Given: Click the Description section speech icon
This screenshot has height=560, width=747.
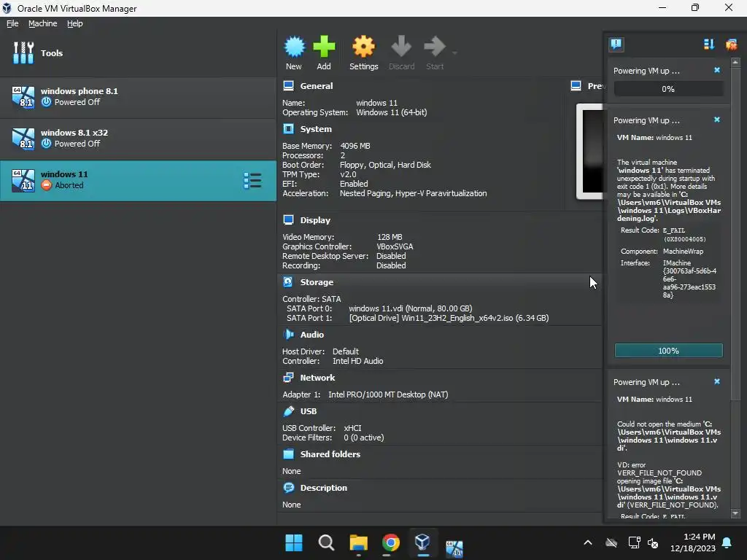Looking at the screenshot, I should pyautogui.click(x=288, y=488).
